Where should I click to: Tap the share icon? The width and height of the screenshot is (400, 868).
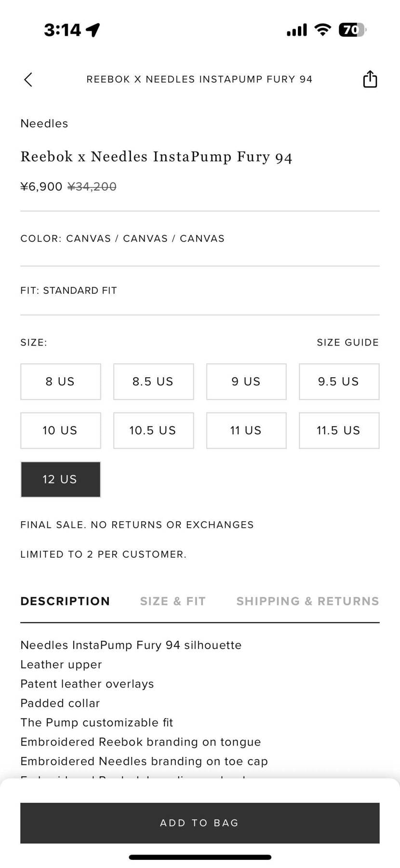pyautogui.click(x=370, y=79)
